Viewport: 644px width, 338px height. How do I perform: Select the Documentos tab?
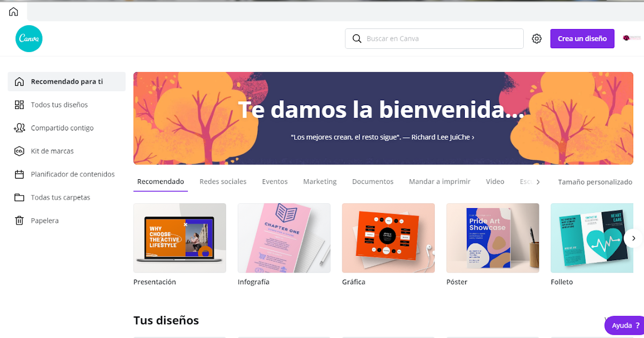click(x=372, y=181)
